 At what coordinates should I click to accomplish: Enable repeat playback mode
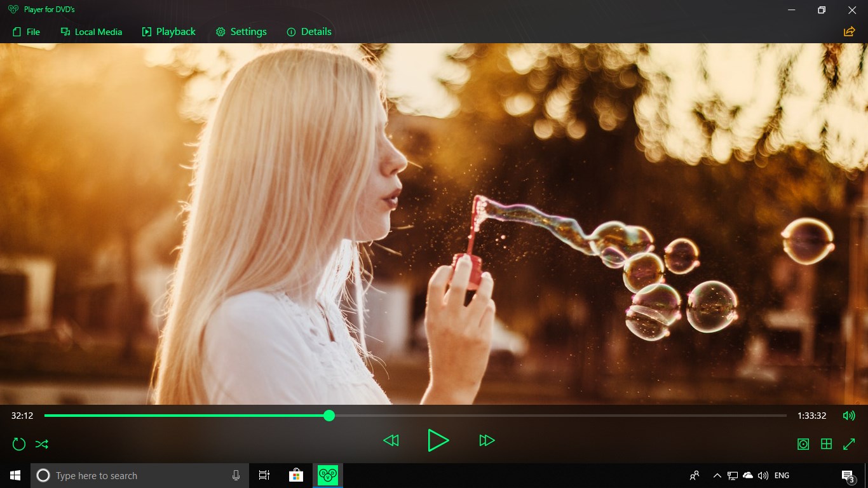click(x=18, y=444)
